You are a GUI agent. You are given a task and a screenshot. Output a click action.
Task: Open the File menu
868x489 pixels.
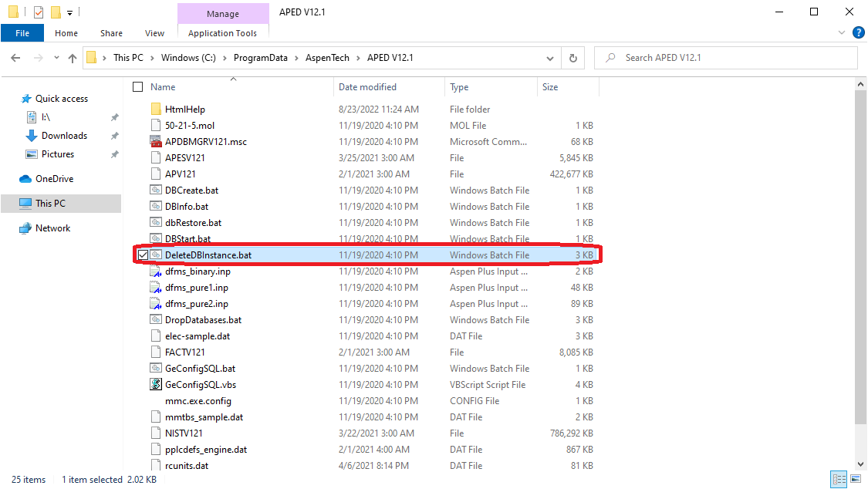(x=22, y=33)
